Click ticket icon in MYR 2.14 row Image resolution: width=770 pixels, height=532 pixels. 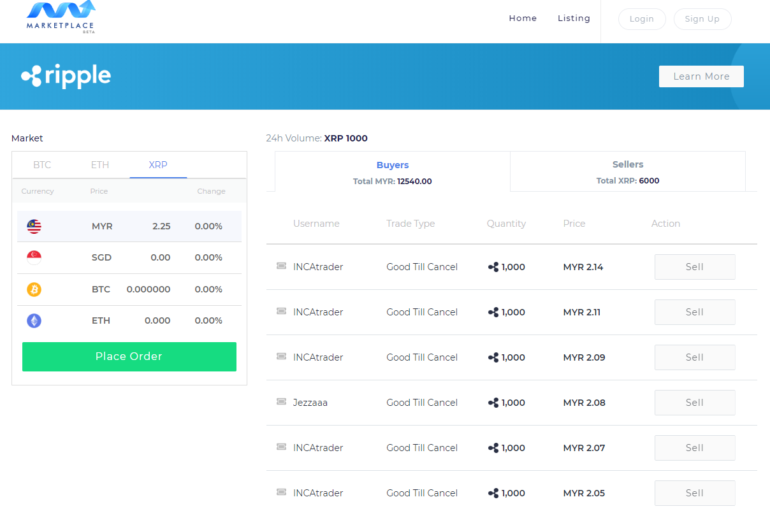pos(281,266)
